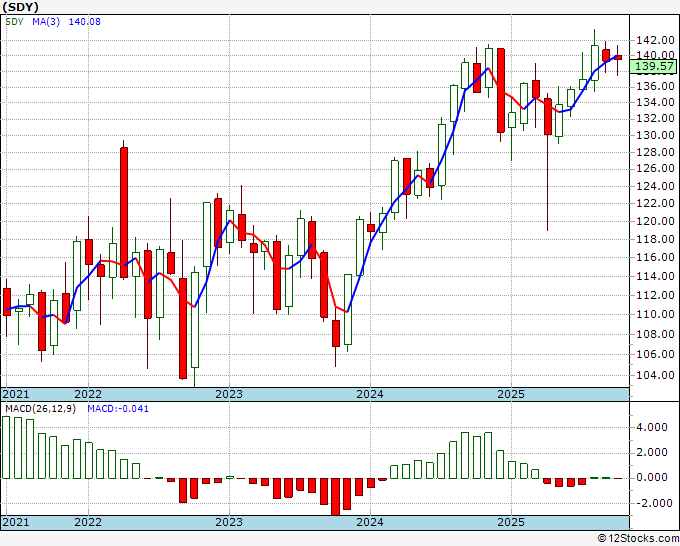Image resolution: width=680 pixels, height=546 pixels.
Task: Click the MA(3) indicator label
Action: pyautogui.click(x=46, y=21)
